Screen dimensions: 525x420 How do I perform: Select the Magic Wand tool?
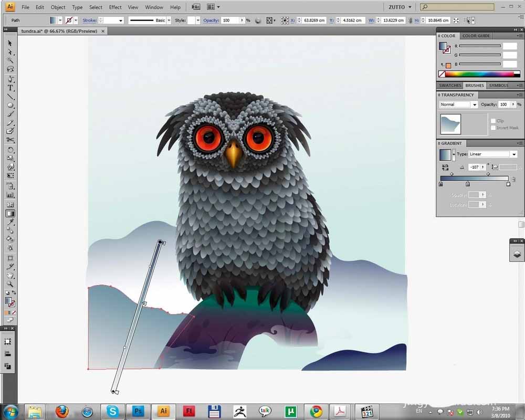[10, 60]
